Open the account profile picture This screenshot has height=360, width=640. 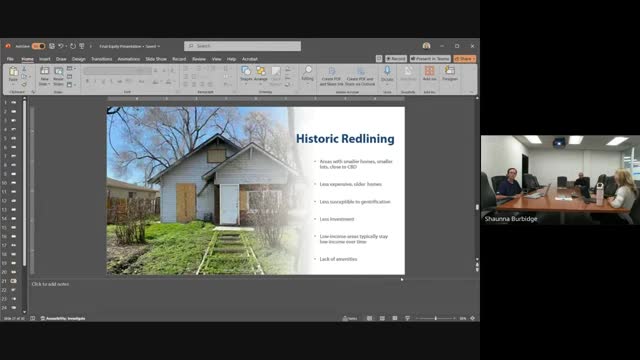(427, 46)
